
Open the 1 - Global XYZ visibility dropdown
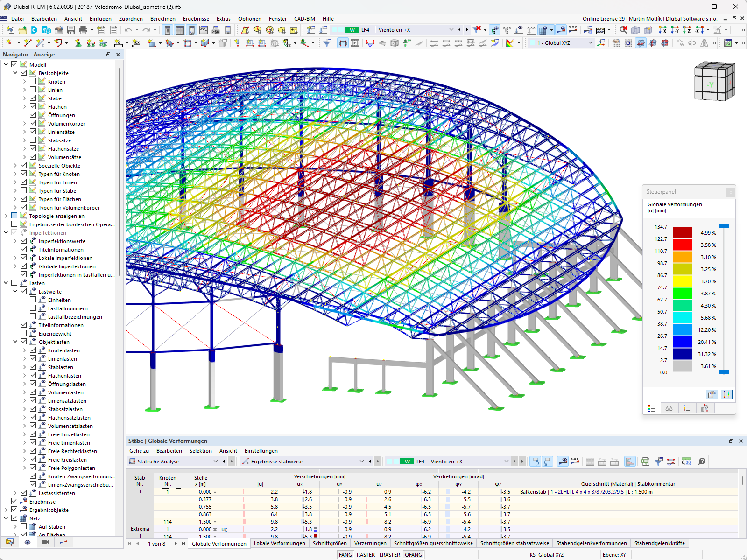point(591,42)
